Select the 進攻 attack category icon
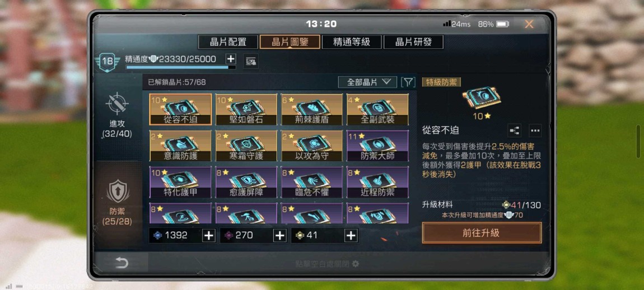This screenshot has width=644, height=290. tap(117, 104)
